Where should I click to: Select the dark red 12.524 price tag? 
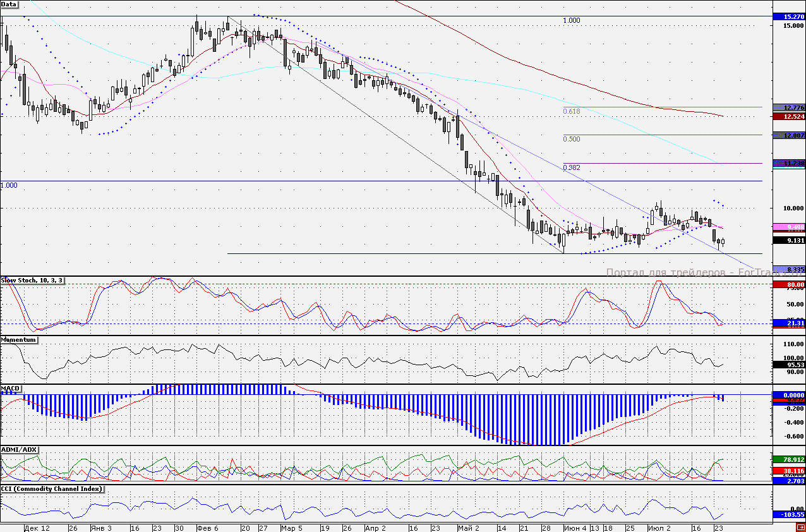pos(790,117)
